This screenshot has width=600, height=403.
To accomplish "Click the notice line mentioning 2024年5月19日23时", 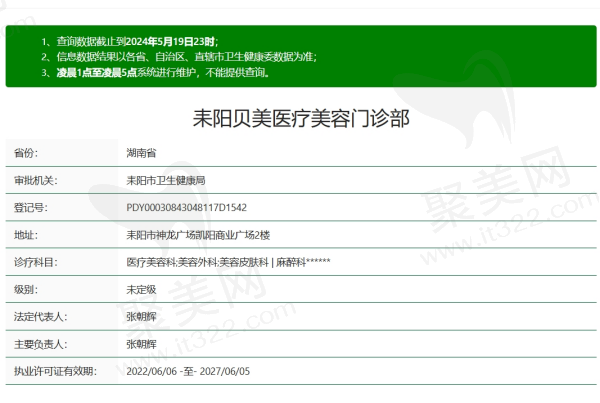I will [130, 41].
